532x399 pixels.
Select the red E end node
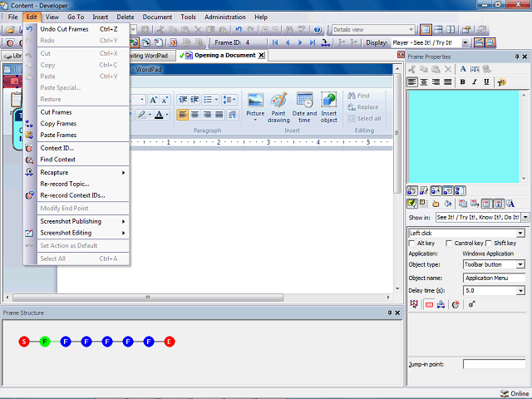(170, 342)
